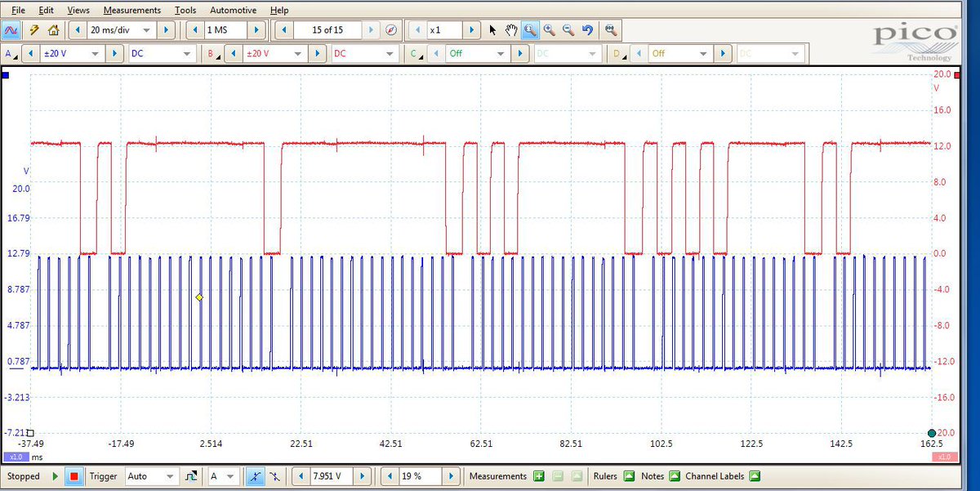Click the x1.0 blue axis scale button
Screen dimensions: 980x491
coord(16,457)
